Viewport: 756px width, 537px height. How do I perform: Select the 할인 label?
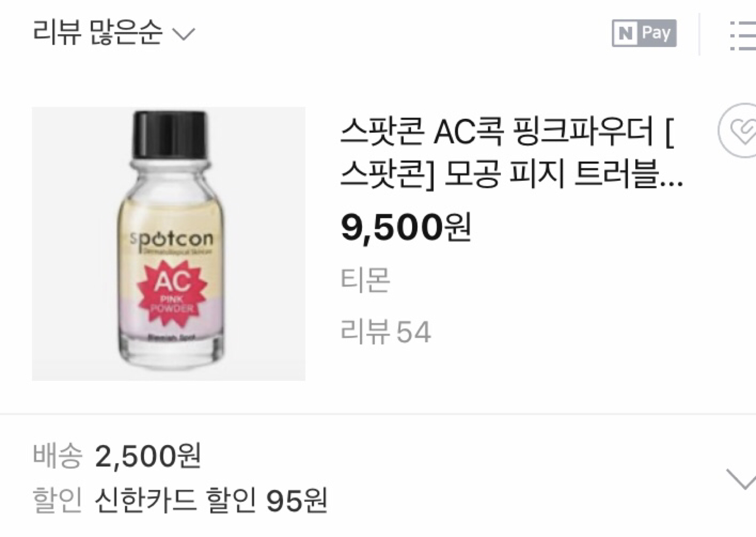point(57,500)
